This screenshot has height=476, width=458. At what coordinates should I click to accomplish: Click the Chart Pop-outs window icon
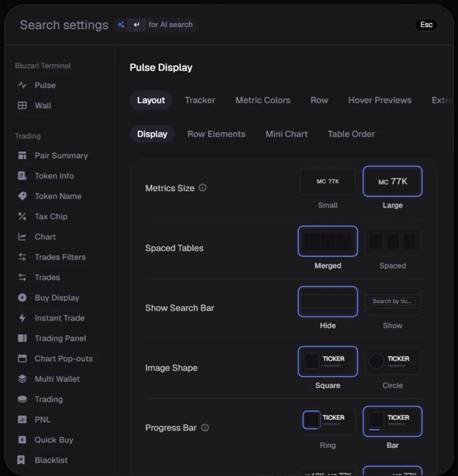(x=22, y=358)
